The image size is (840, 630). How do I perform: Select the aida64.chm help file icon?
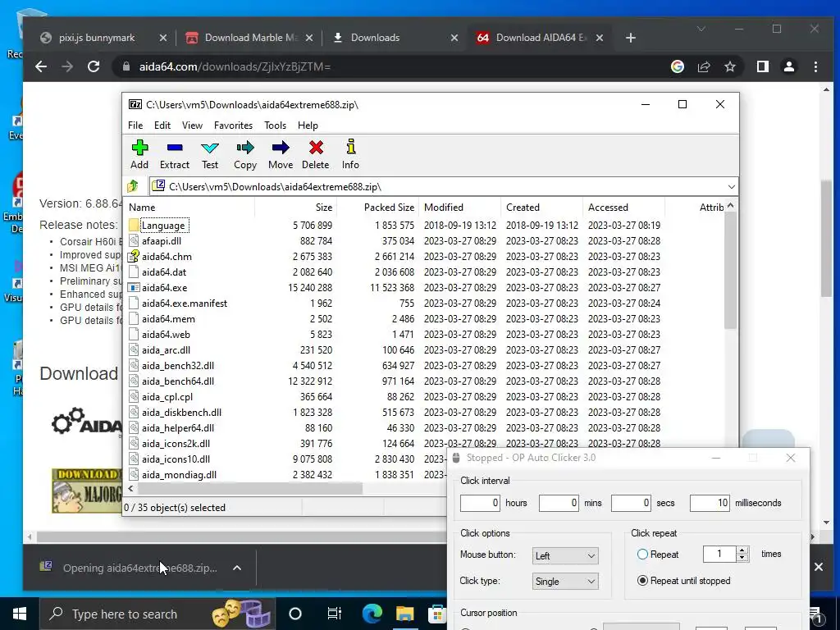pos(134,256)
